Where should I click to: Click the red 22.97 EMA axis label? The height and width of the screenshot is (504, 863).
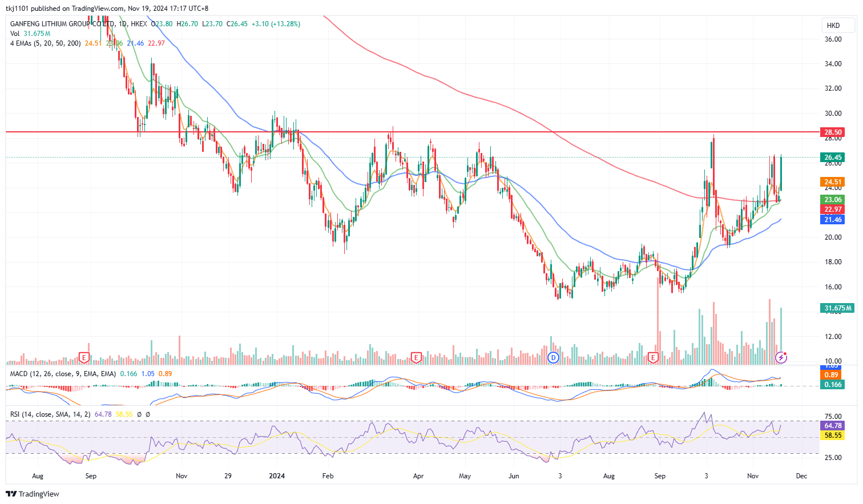pos(833,209)
